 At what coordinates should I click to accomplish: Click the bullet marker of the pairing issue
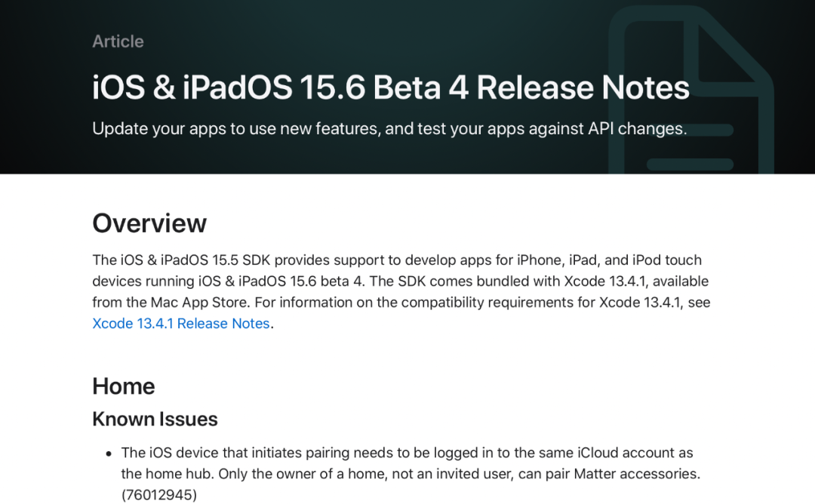pyautogui.click(x=108, y=453)
